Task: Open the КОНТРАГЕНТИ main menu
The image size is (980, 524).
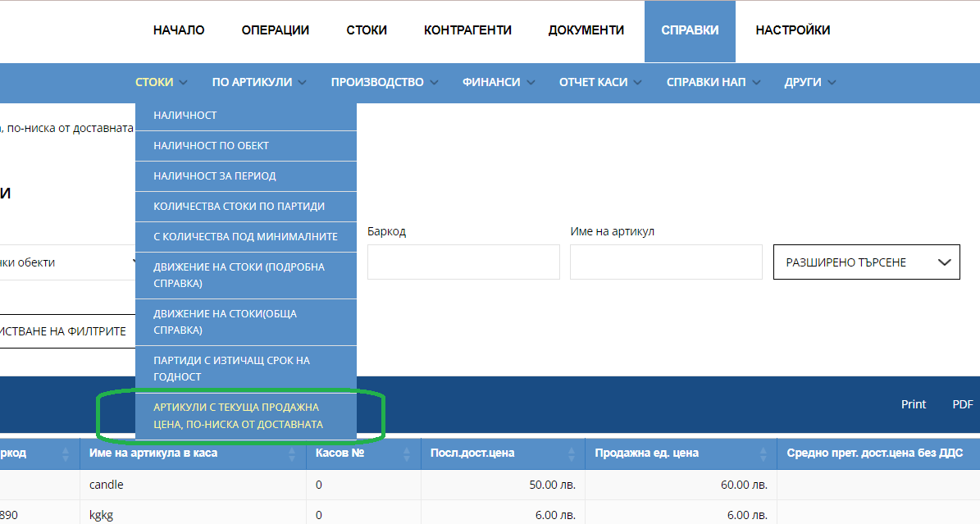Action: click(x=467, y=30)
